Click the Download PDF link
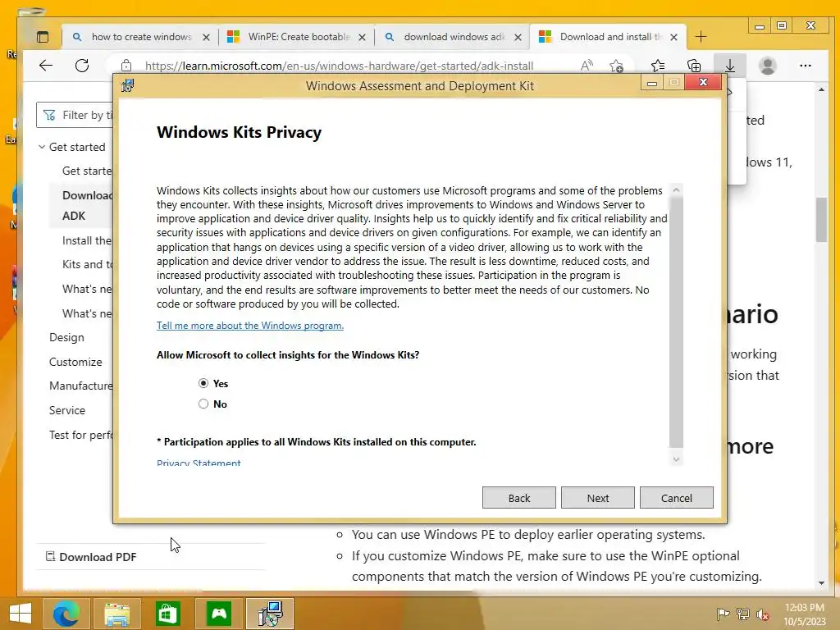840x630 pixels. pyautogui.click(x=91, y=557)
